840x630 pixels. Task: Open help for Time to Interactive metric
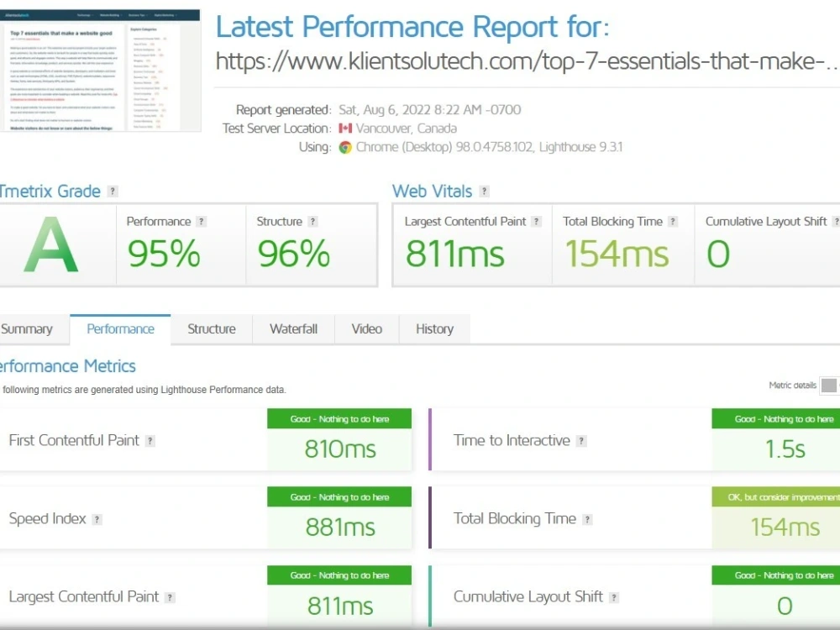tap(582, 441)
